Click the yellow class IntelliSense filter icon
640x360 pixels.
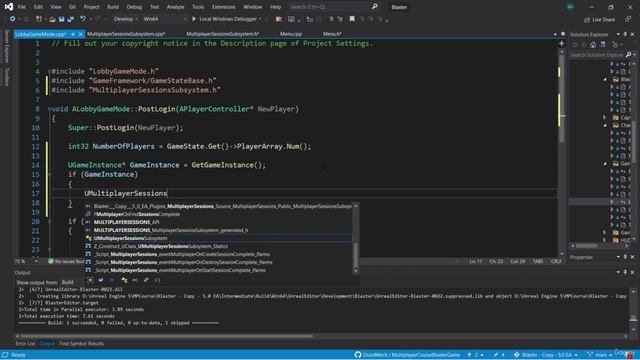pyautogui.click(x=124, y=280)
